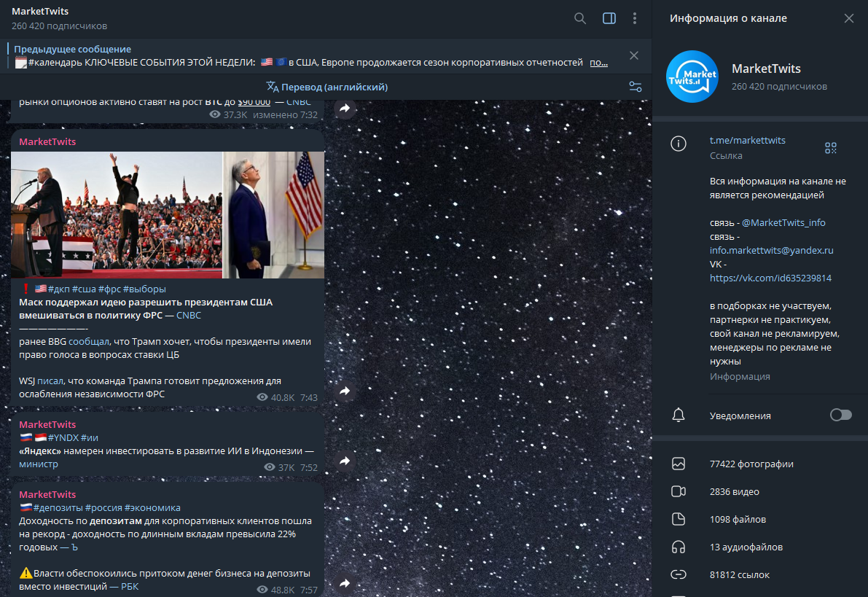Toggle the right sidebar panel icon
Viewport: 868px width, 597px height.
pos(609,18)
